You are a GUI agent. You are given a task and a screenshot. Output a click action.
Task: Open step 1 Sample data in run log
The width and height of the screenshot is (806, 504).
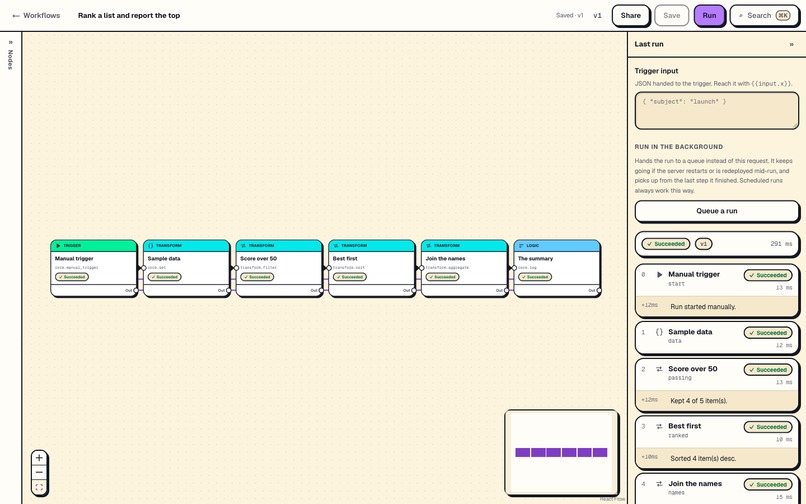[717, 338]
